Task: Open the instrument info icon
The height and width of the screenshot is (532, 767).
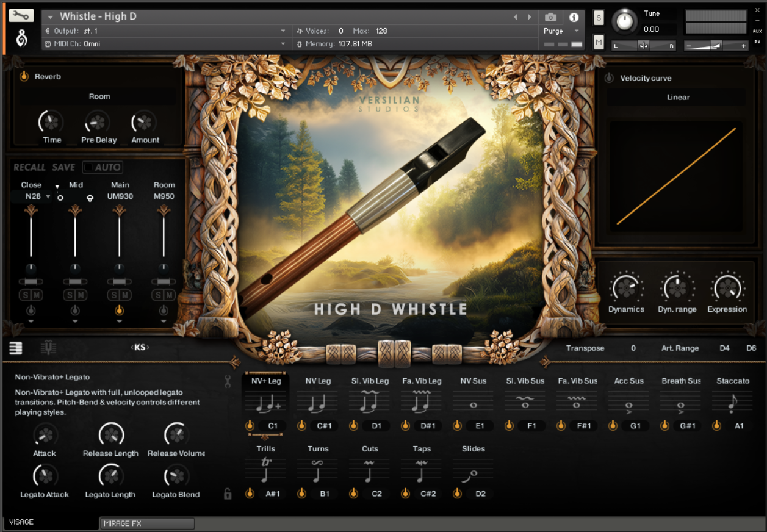Action: coord(574,17)
